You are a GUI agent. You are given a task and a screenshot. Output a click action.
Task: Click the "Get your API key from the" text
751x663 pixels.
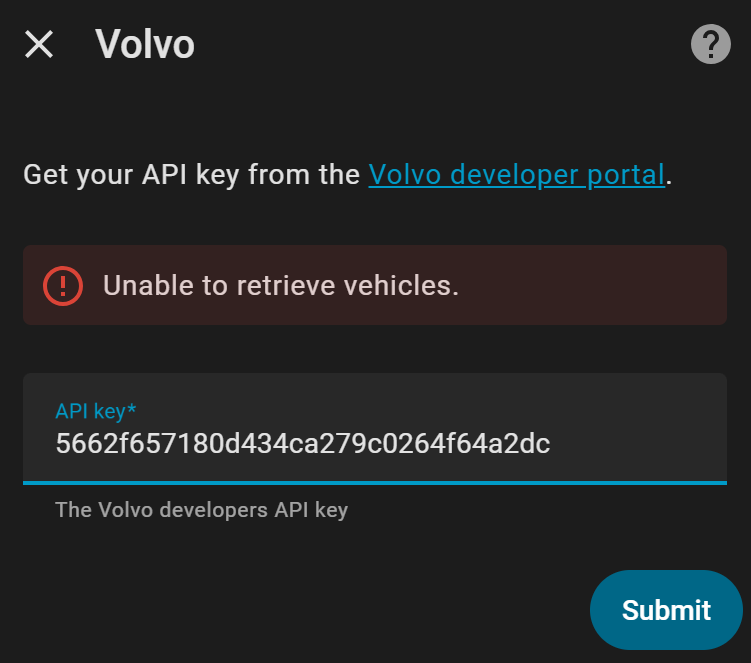[191, 175]
